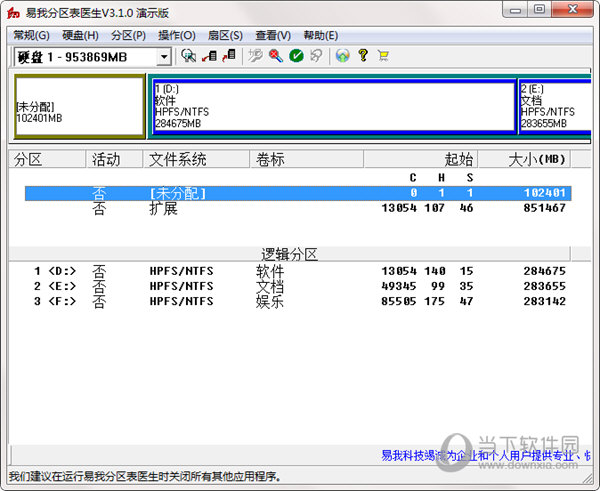The image size is (600, 491).
Task: Click the green checkmark apply icon
Action: click(x=296, y=56)
